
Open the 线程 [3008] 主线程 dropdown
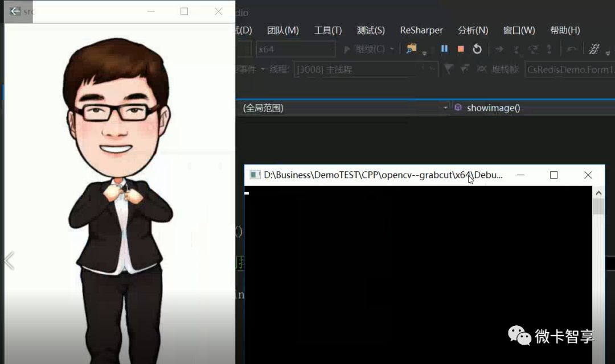(366, 69)
